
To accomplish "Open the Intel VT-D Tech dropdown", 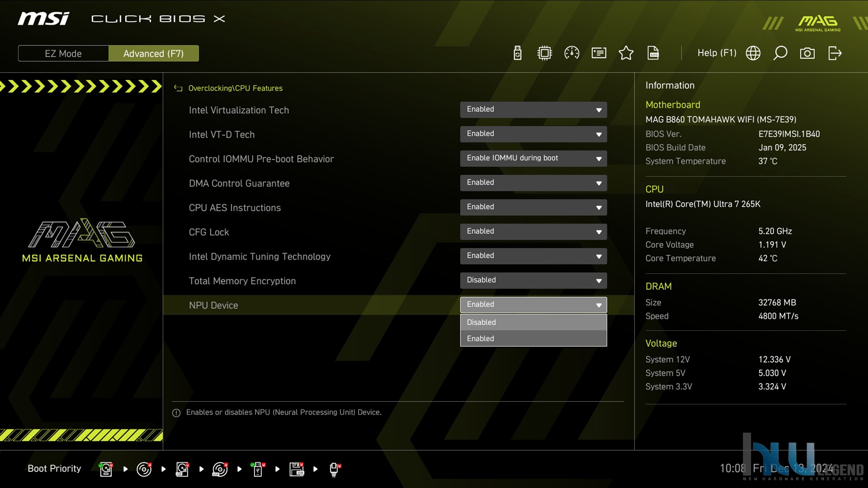I will pyautogui.click(x=534, y=134).
